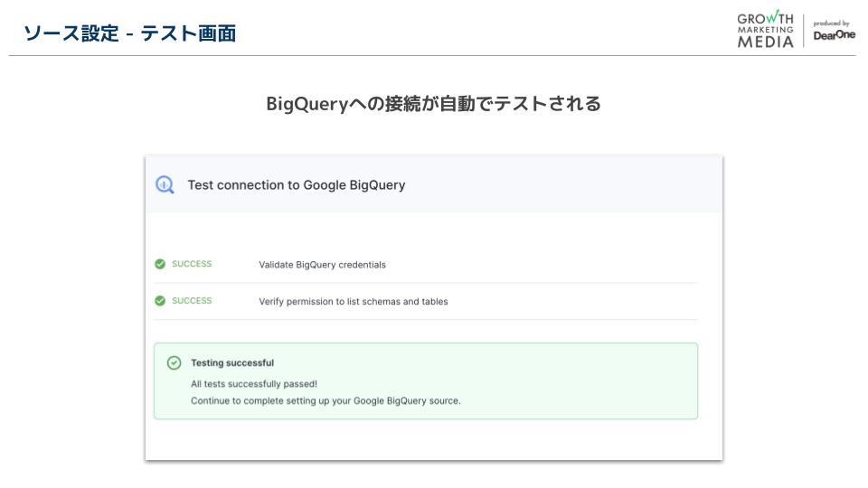
Task: Click the All tests successfully passed message
Action: [254, 384]
